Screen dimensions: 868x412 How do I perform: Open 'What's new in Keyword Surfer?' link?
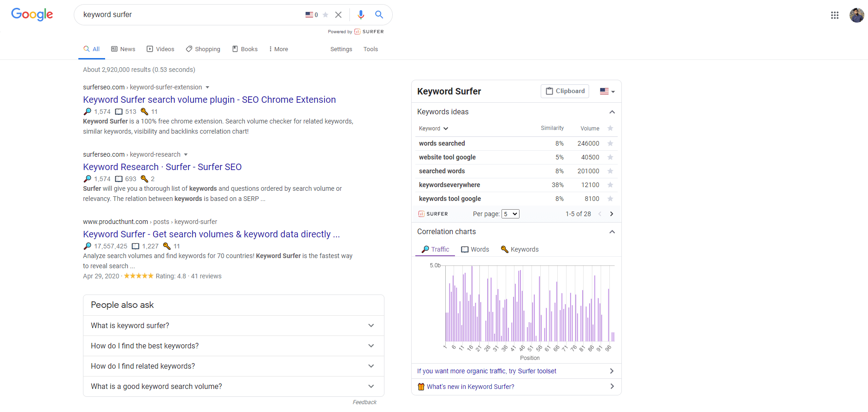(x=471, y=387)
